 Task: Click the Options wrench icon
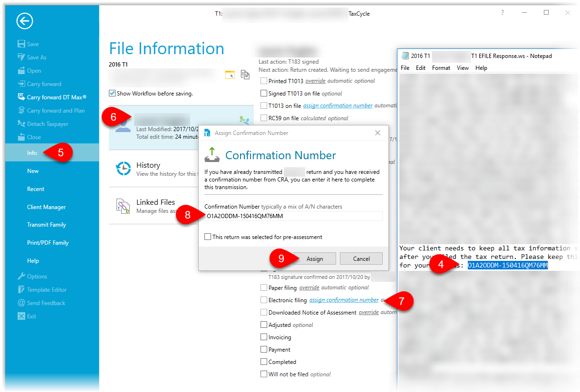point(21,276)
